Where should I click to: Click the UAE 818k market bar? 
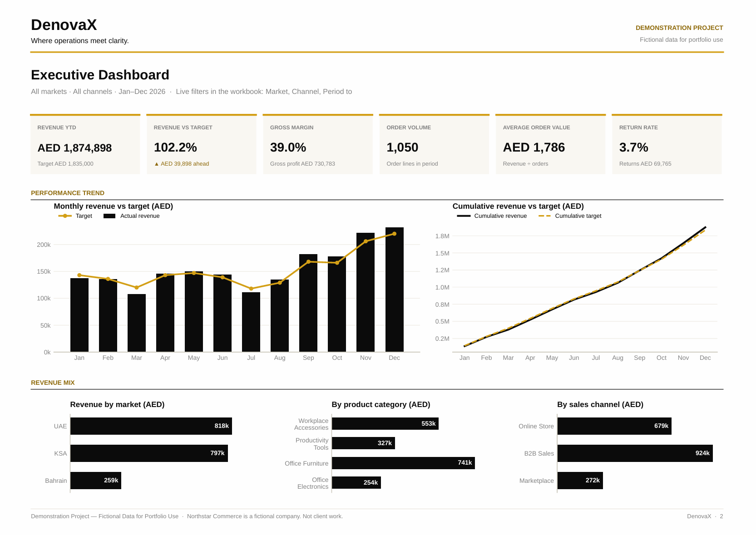click(x=151, y=426)
